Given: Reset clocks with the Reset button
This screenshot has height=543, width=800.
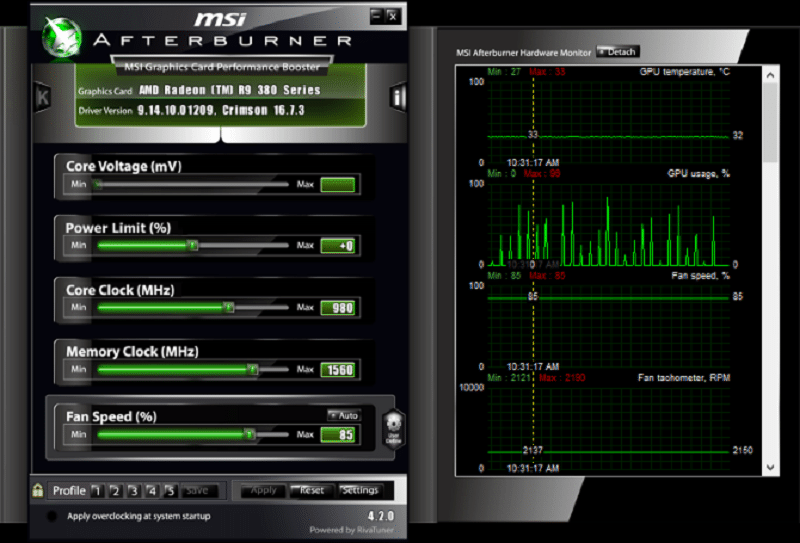Looking at the screenshot, I should click(x=311, y=491).
